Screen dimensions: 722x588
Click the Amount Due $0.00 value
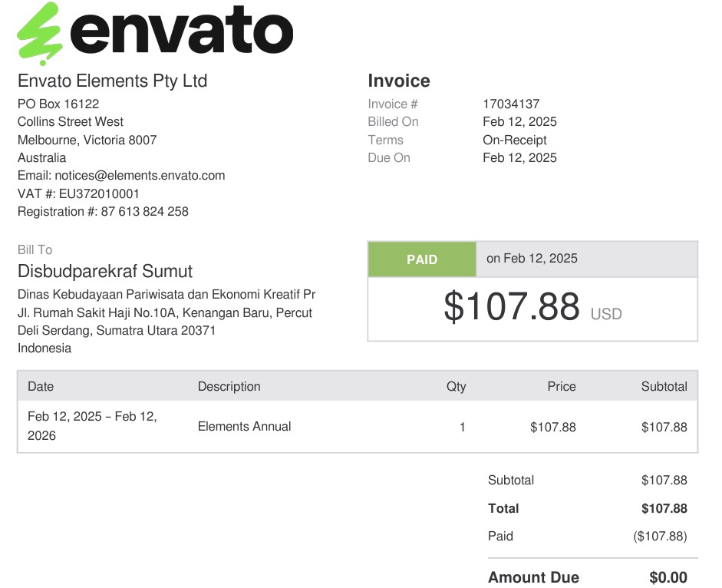(x=668, y=578)
